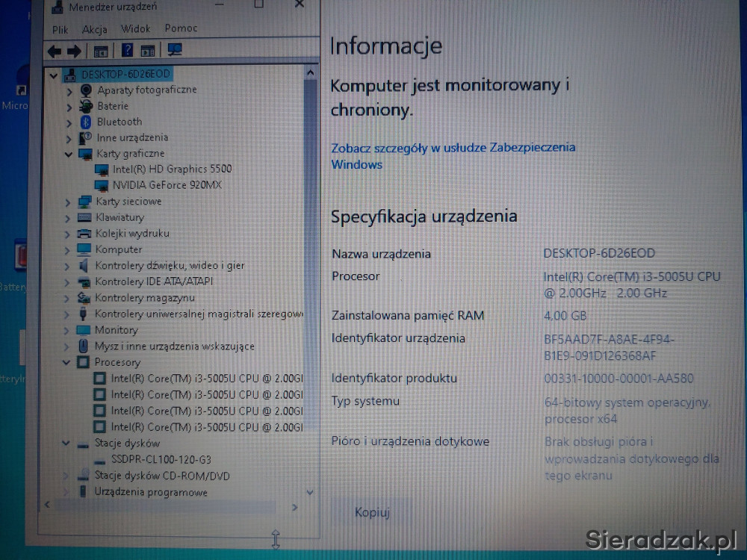Click the horizontal scrollbar right arrow in device tree
Screen dimensions: 747x560
[294, 508]
